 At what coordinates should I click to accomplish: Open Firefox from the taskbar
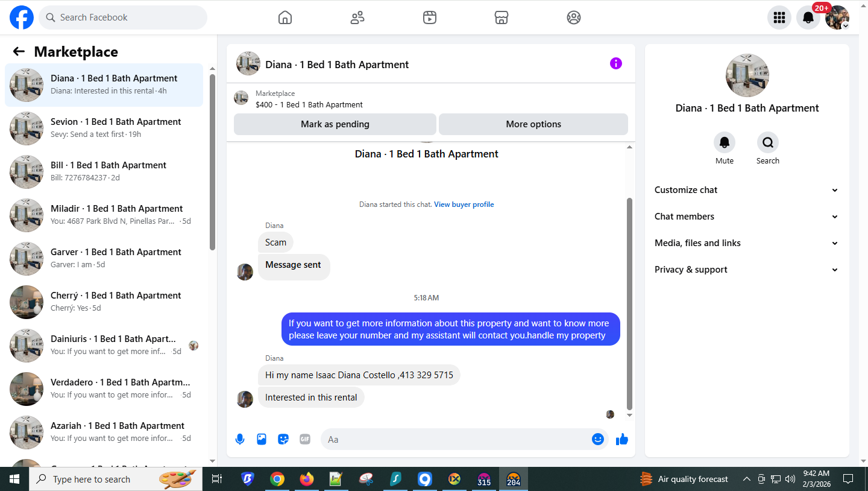click(x=307, y=479)
